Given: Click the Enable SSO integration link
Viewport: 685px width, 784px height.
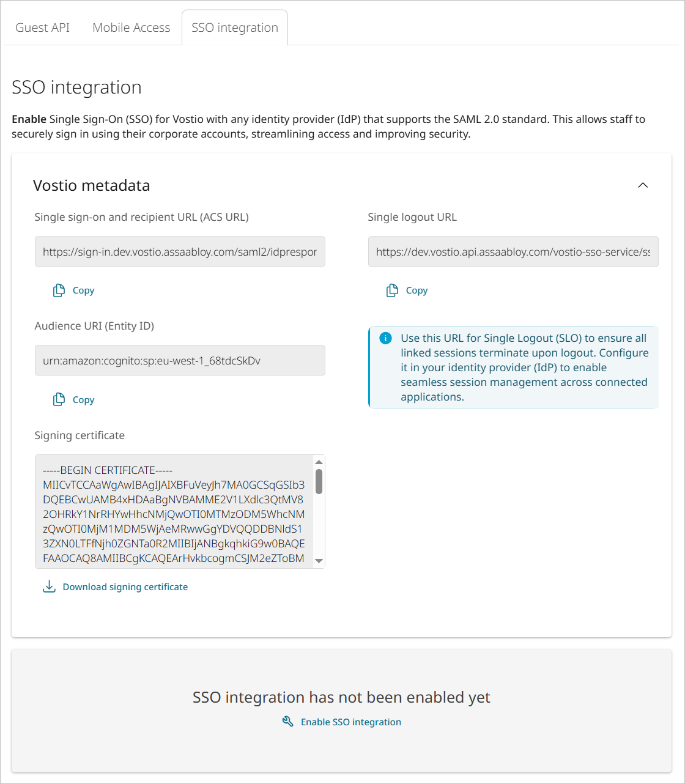Looking at the screenshot, I should pos(350,722).
